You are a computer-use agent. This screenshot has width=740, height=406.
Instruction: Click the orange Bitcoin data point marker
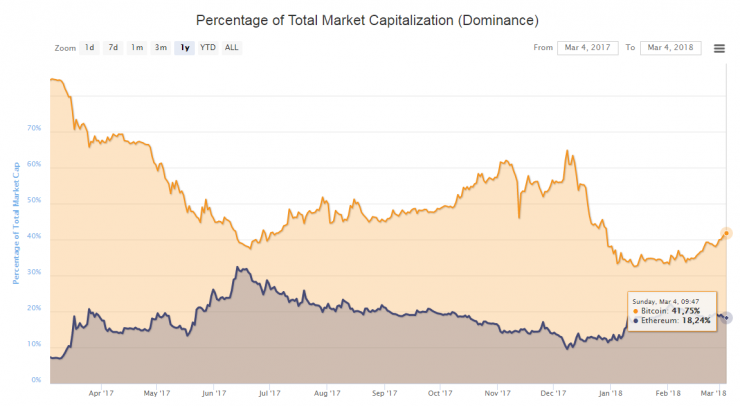(726, 233)
